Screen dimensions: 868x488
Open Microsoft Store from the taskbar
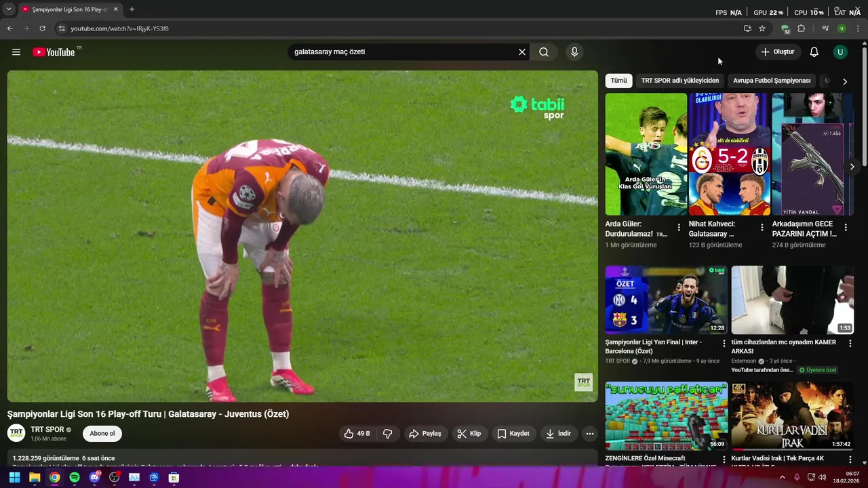click(174, 478)
